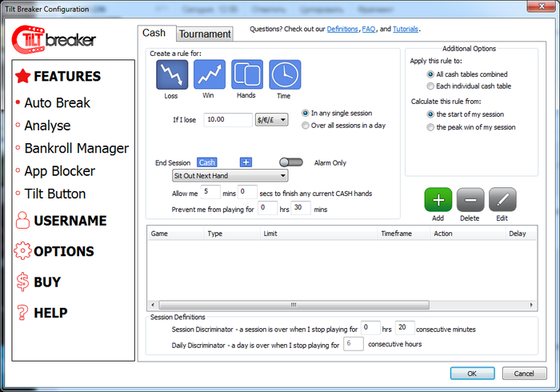560x392 pixels.
Task: Click the rules list scroll right arrow
Action: (531, 305)
